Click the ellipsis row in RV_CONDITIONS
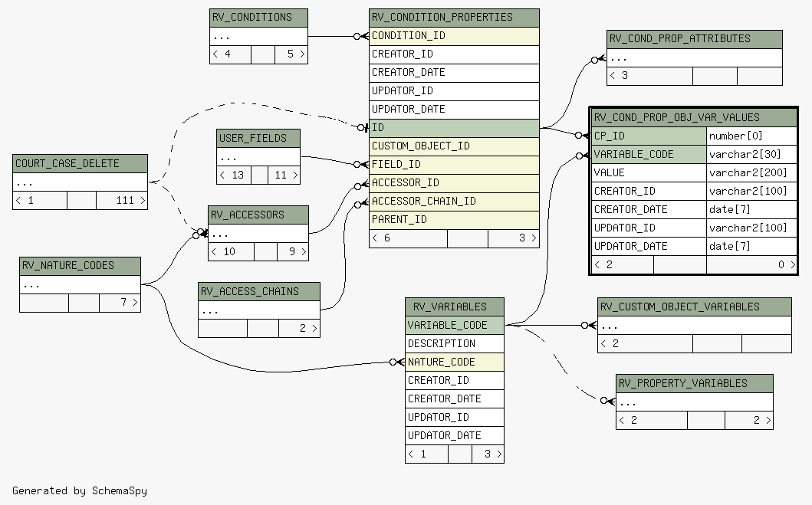 click(258, 36)
